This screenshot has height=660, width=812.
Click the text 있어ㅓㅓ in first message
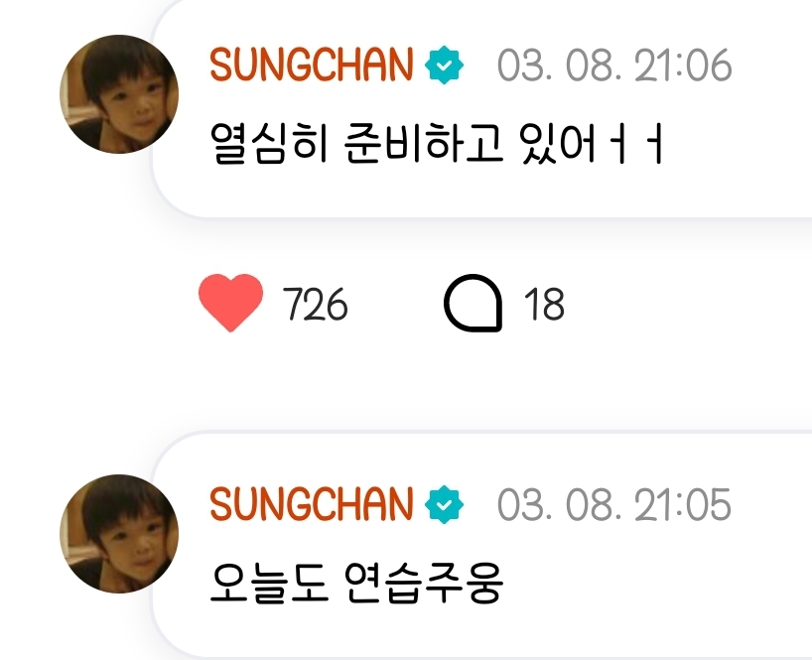click(592, 143)
